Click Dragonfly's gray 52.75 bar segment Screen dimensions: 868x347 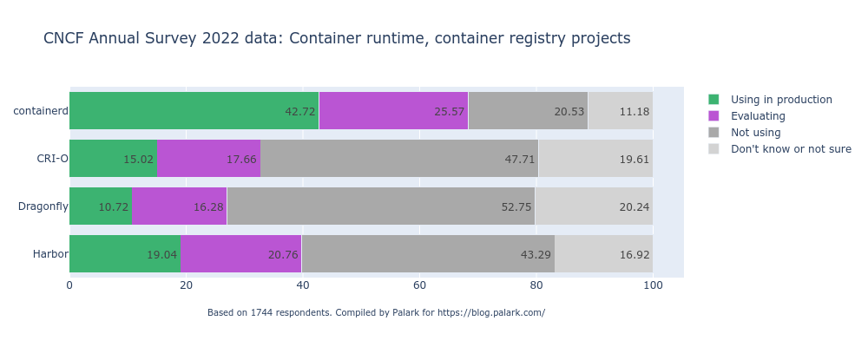coord(380,206)
